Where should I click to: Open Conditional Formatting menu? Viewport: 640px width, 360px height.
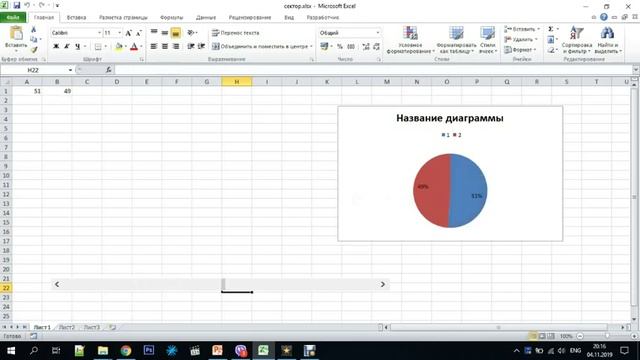pyautogui.click(x=410, y=40)
